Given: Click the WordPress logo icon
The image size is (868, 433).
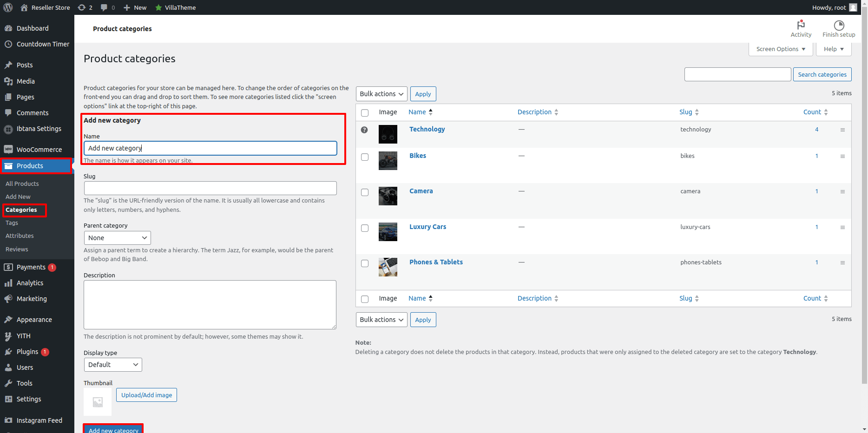Looking at the screenshot, I should (8, 7).
